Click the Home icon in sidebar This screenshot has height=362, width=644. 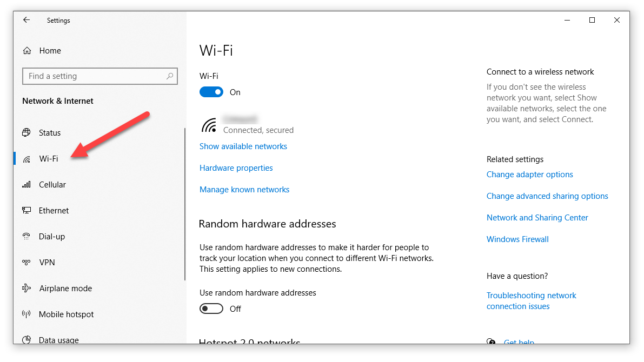(26, 51)
